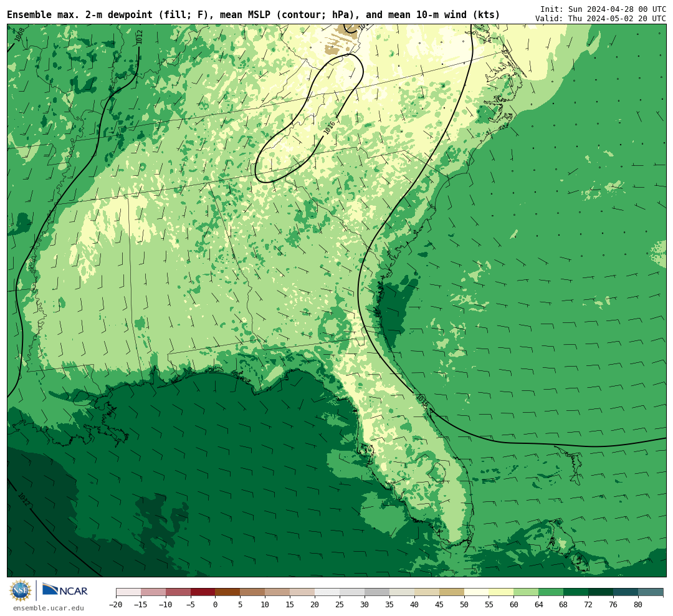Pick the colorbar swatch between -5 and 0
The height and width of the screenshot is (616, 673).
[x=203, y=592]
